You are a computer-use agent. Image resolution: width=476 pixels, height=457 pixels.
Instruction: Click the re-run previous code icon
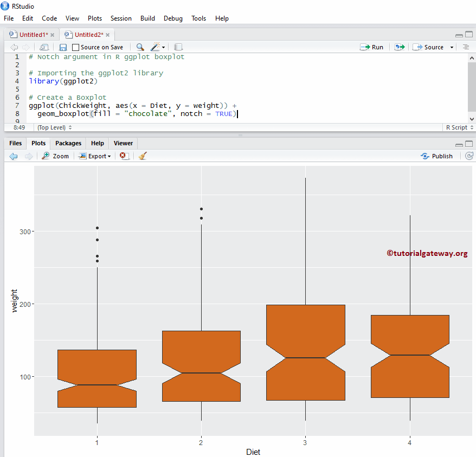(400, 47)
